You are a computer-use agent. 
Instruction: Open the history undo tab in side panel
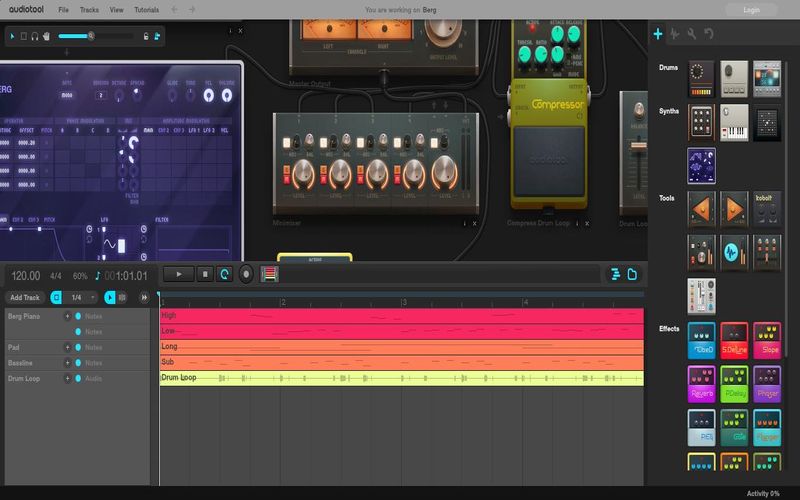tap(709, 34)
